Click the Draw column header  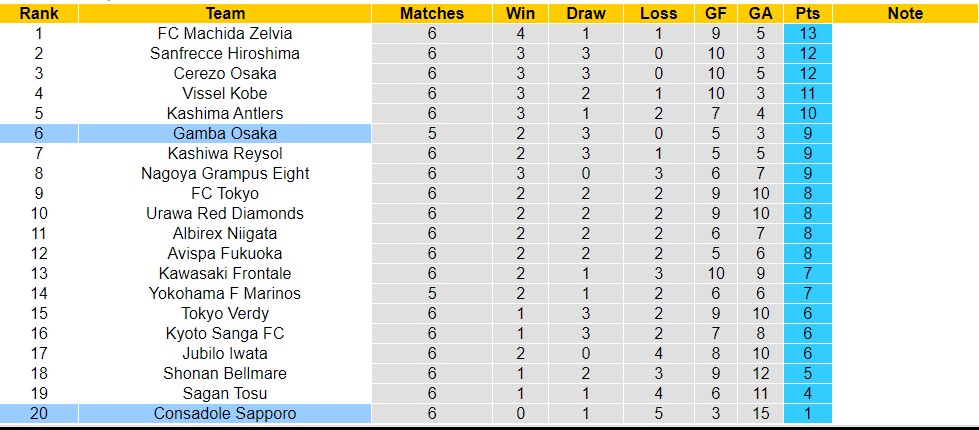586,13
